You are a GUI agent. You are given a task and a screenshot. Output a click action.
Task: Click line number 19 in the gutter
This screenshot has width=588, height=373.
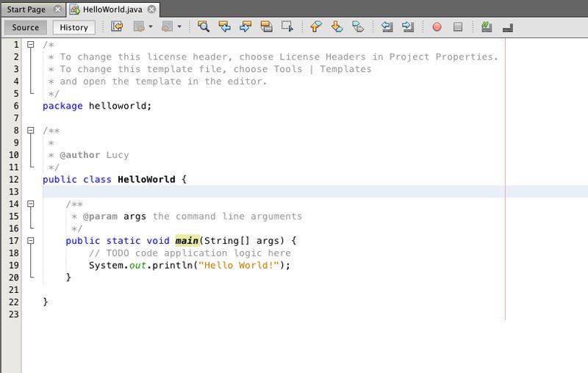[x=14, y=265]
